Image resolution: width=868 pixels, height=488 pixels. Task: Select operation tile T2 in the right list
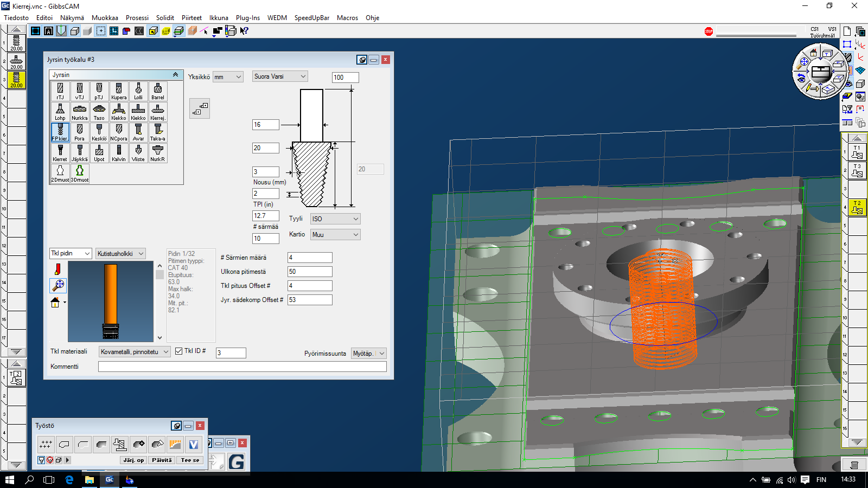tap(857, 207)
